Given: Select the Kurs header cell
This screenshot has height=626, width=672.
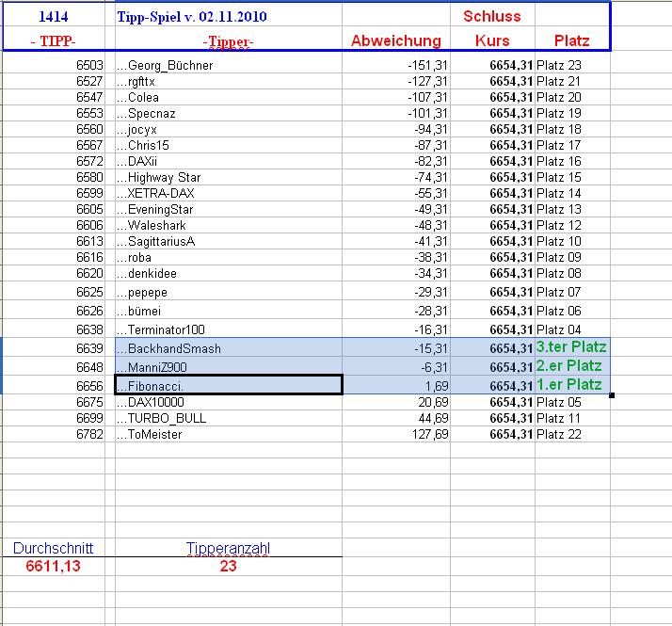Looking at the screenshot, I should pos(492,40).
